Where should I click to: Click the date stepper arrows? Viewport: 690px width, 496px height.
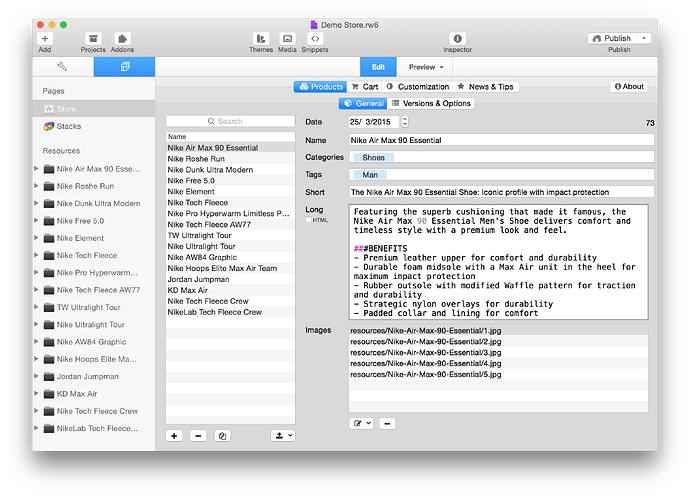click(x=405, y=121)
